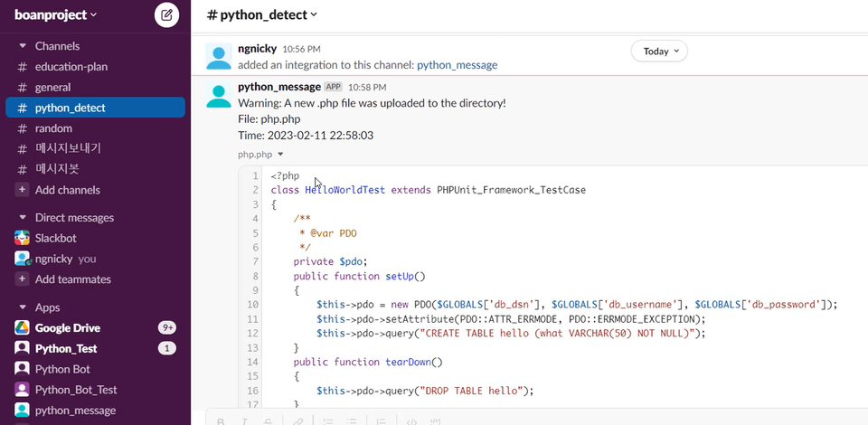Switch to the general channel
Screen dimensions: 868x425
[x=95, y=88]
